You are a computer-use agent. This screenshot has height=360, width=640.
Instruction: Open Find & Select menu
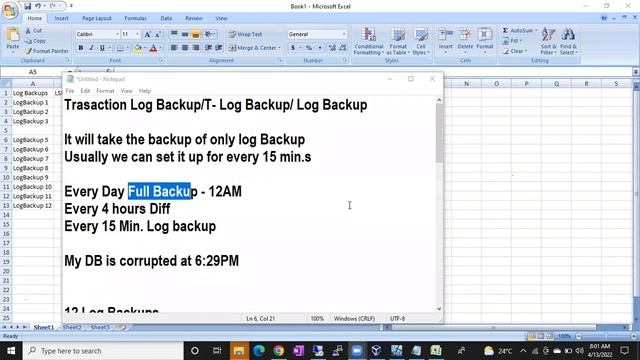pyautogui.click(x=568, y=41)
